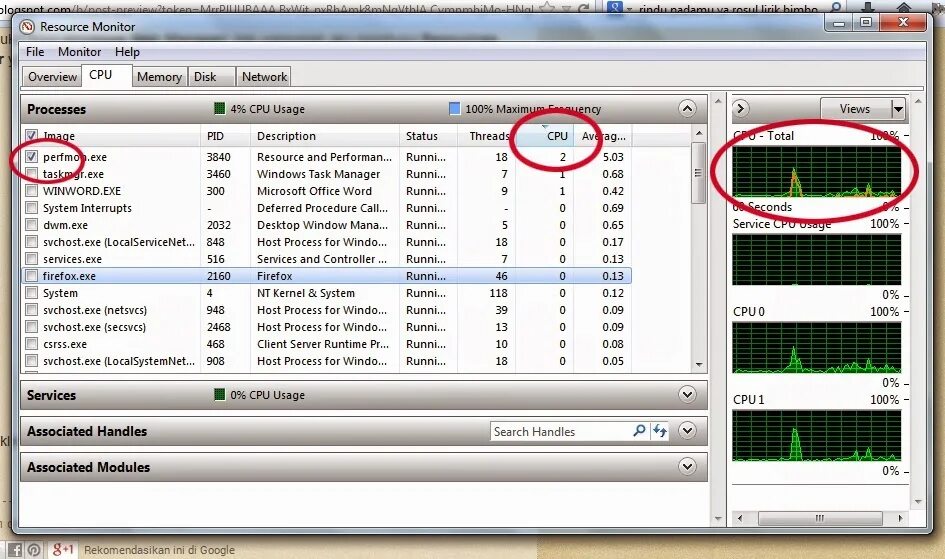Click the Service CPU Usage graph
Viewport: 945px width, 559px height.
click(817, 259)
